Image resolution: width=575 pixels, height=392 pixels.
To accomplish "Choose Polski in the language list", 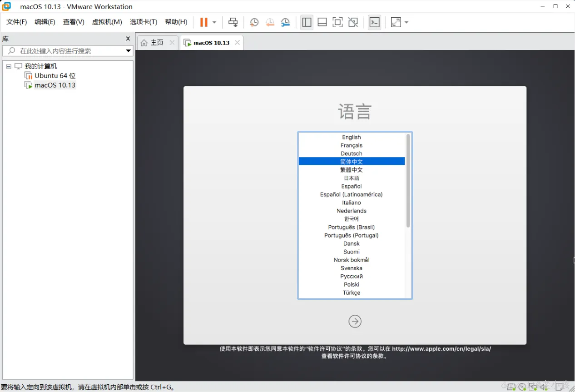I will (352, 284).
